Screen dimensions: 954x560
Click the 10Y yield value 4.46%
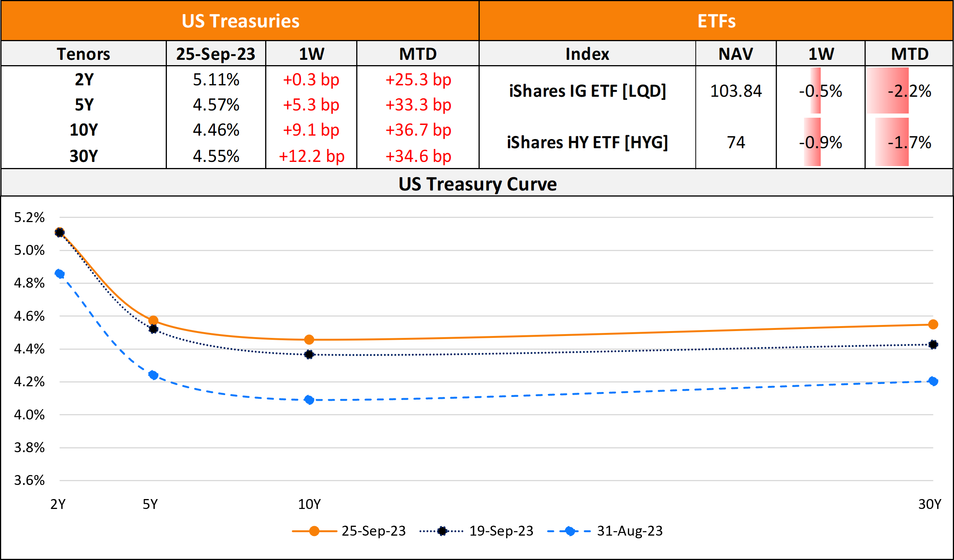[x=216, y=130]
